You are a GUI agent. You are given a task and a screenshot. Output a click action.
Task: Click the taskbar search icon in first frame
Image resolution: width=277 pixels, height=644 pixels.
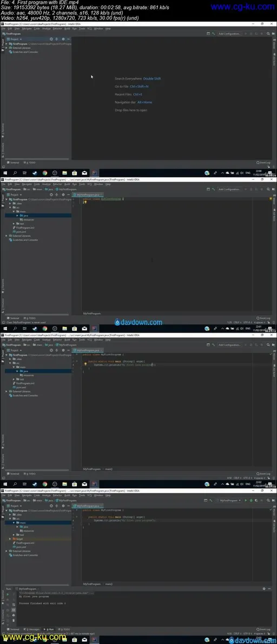(x=15, y=173)
